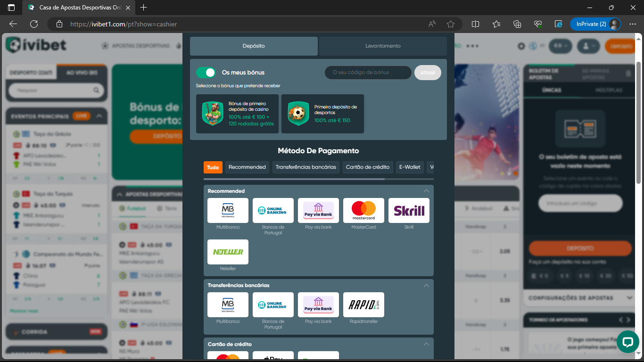Viewport: 644px width, 362px height.
Task: Collapse the Transferências bancárias section
Action: (426, 285)
